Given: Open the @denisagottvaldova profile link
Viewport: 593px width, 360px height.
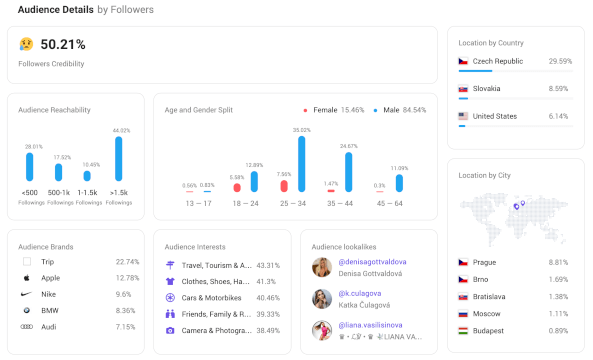Looking at the screenshot, I should coord(372,262).
